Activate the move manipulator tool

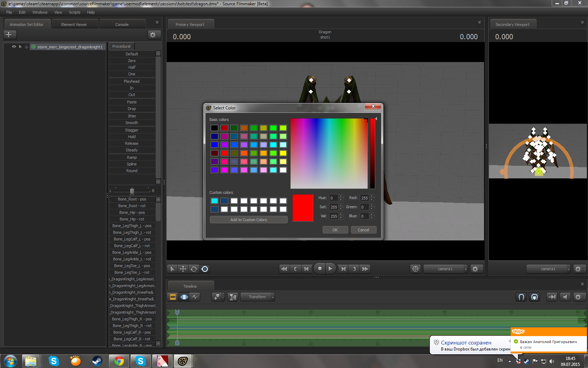(183, 269)
